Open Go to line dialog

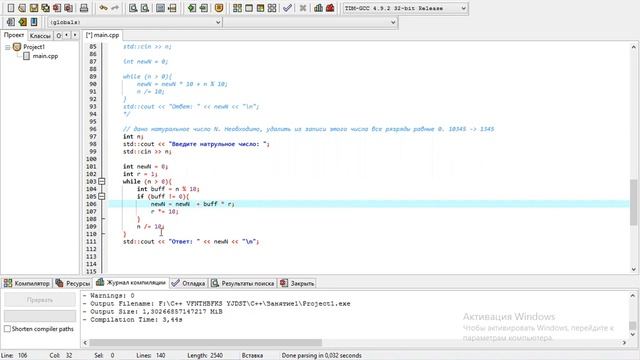tap(172, 8)
